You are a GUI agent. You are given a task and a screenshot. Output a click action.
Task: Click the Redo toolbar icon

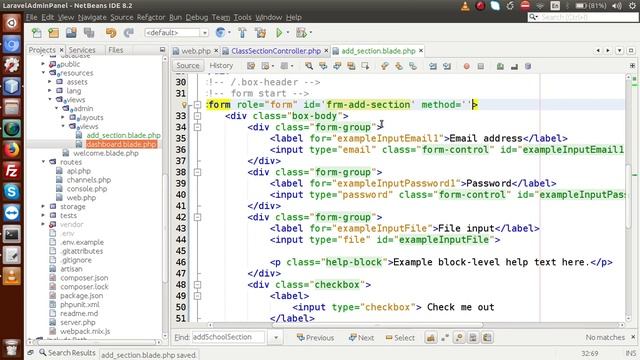coord(129,33)
